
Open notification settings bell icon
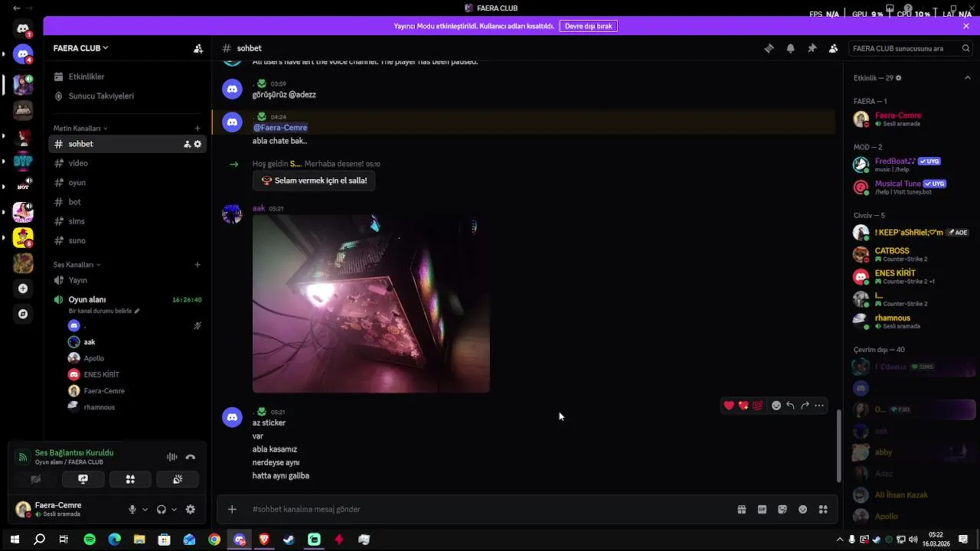790,48
